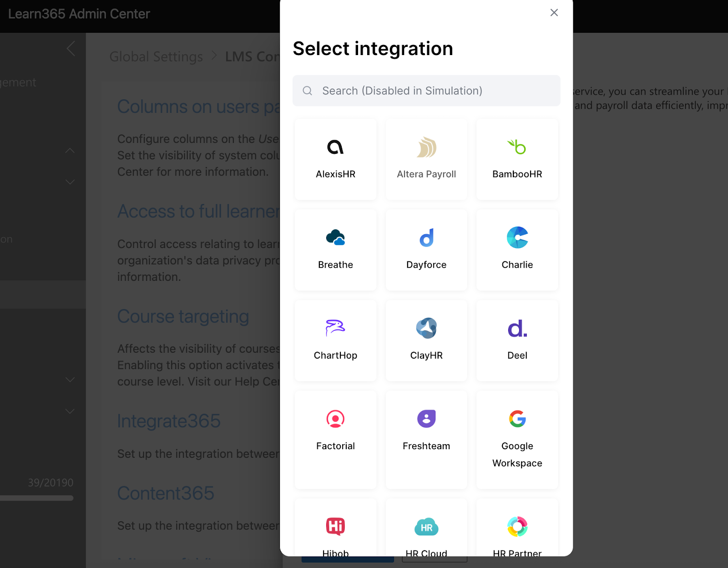Choose the Dayforce integration icon

tap(426, 238)
